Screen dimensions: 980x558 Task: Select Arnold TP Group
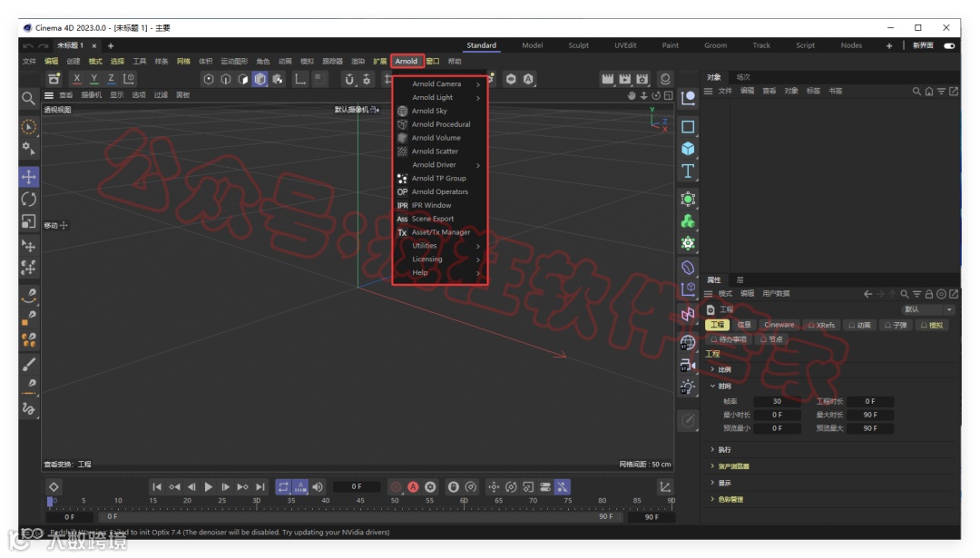click(x=440, y=178)
